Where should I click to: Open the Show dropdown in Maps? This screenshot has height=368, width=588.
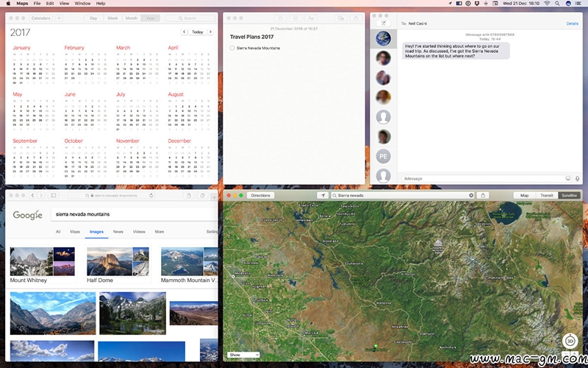243,355
